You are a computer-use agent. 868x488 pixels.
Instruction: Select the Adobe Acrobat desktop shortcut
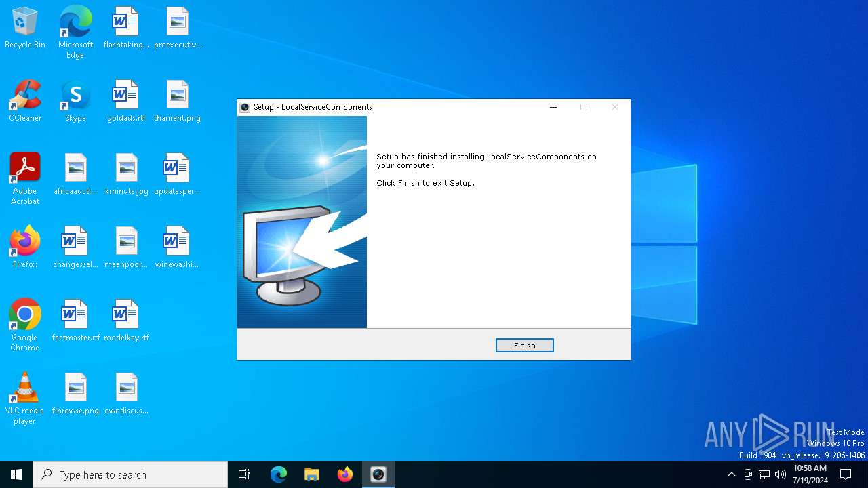25,179
